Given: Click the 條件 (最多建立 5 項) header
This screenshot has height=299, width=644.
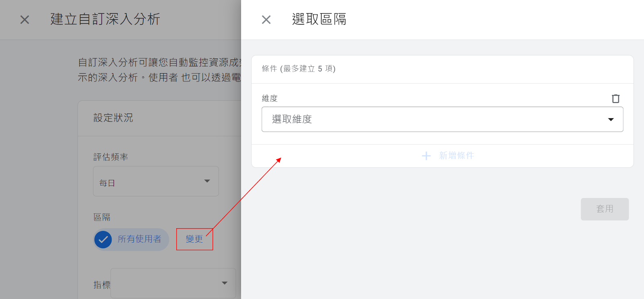Looking at the screenshot, I should tap(298, 69).
